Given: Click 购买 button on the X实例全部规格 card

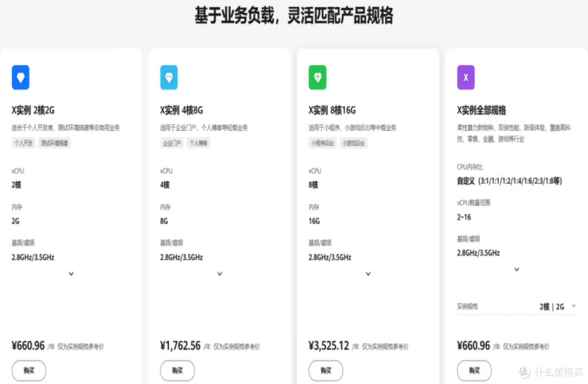Looking at the screenshot, I should coord(474,370).
